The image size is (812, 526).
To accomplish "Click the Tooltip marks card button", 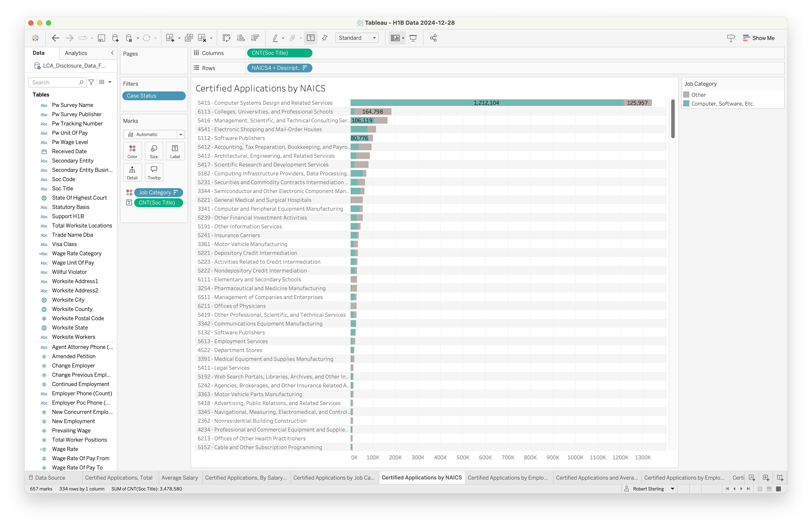I will pos(154,172).
